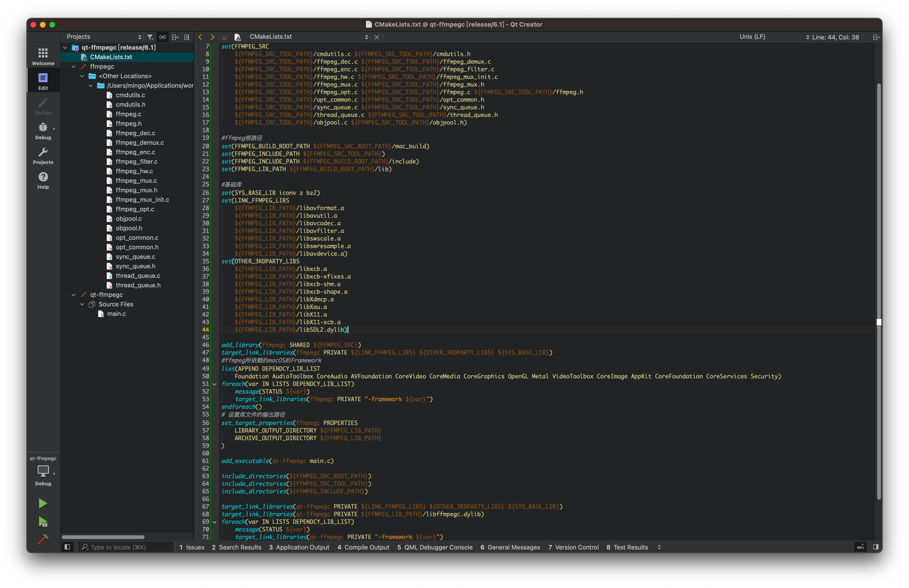Toggle synchronize root with editor link icon
The width and height of the screenshot is (909, 588).
point(163,37)
